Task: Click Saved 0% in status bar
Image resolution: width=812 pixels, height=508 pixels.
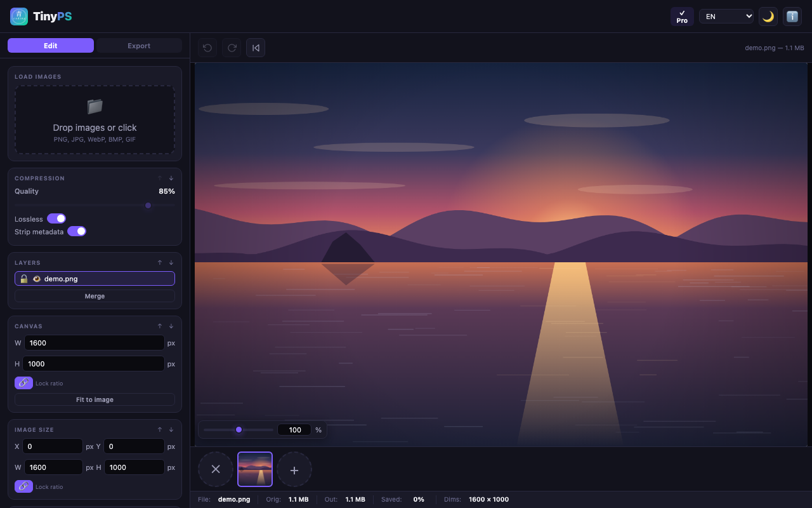Action: [403, 500]
